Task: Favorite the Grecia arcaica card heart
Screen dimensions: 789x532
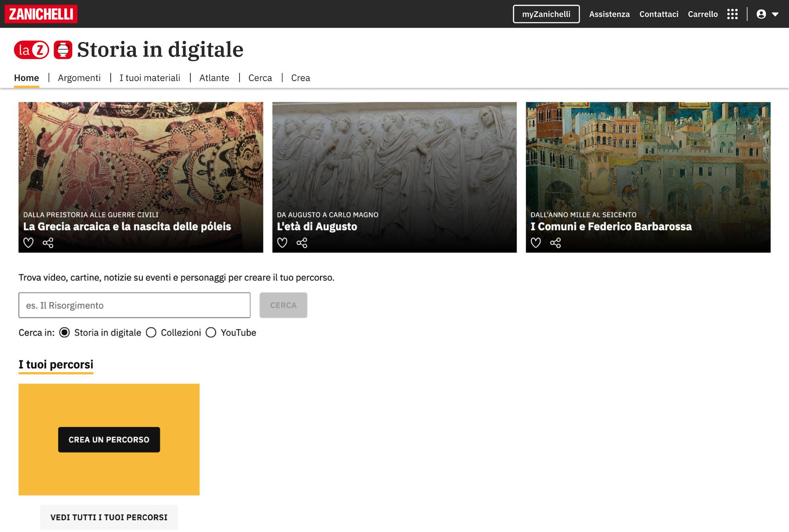Action: pyautogui.click(x=28, y=243)
